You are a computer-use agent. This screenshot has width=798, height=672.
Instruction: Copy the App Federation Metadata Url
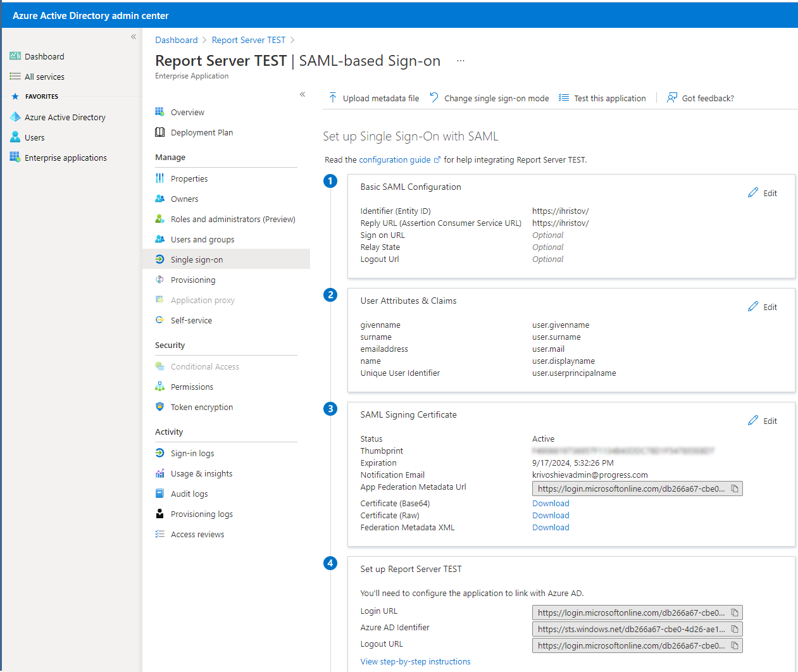pyautogui.click(x=734, y=488)
